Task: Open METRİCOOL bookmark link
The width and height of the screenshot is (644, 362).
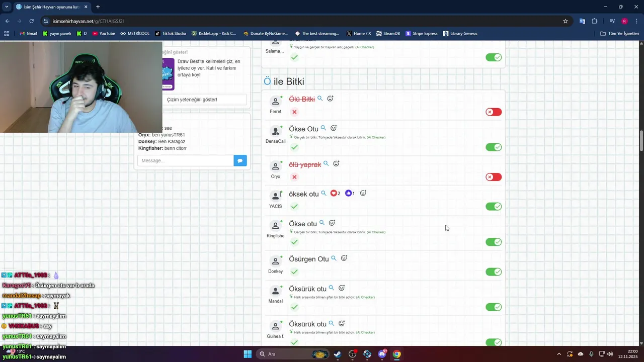Action: [x=135, y=33]
